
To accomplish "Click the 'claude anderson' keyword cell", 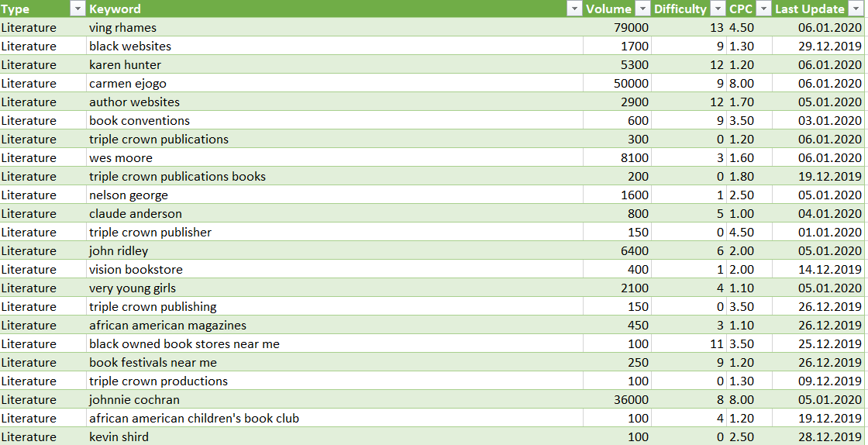I will tap(334, 214).
